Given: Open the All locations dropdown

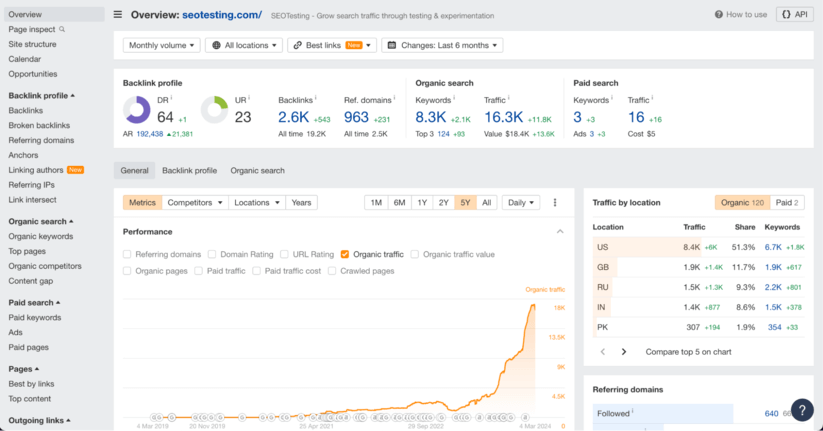Looking at the screenshot, I should point(243,45).
